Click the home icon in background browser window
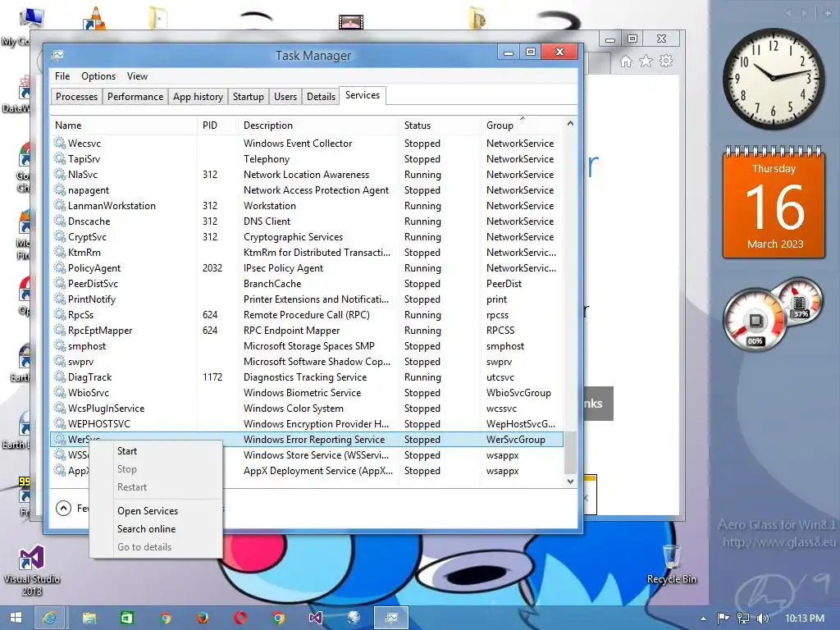The image size is (840, 630). [x=626, y=61]
